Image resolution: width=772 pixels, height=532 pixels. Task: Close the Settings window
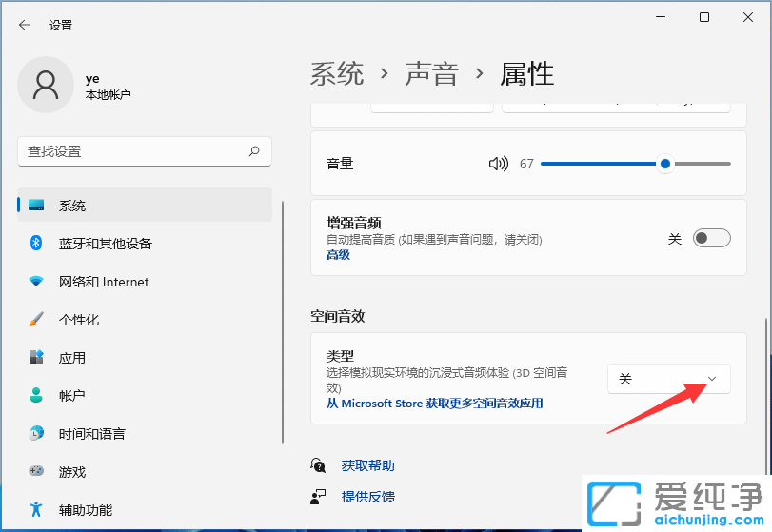tap(748, 17)
